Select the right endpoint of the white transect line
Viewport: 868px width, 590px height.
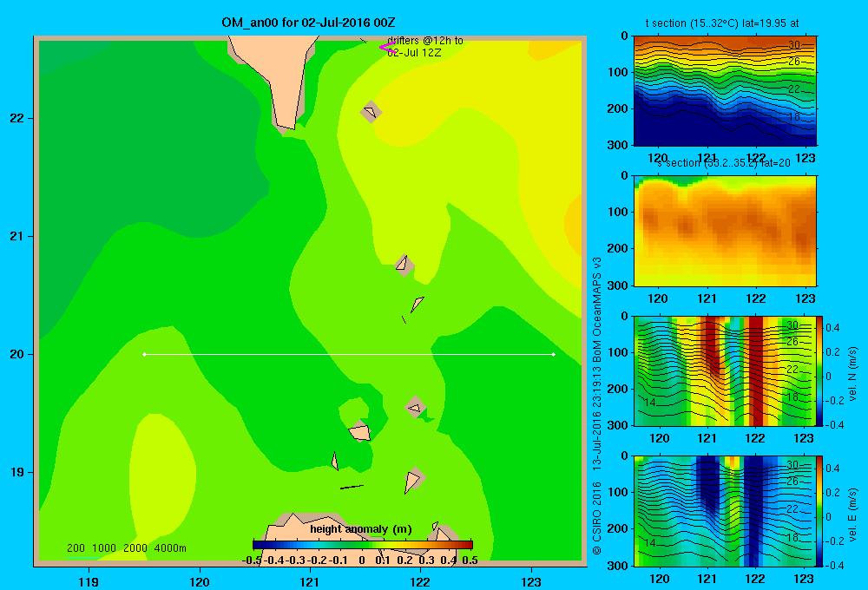coord(554,354)
